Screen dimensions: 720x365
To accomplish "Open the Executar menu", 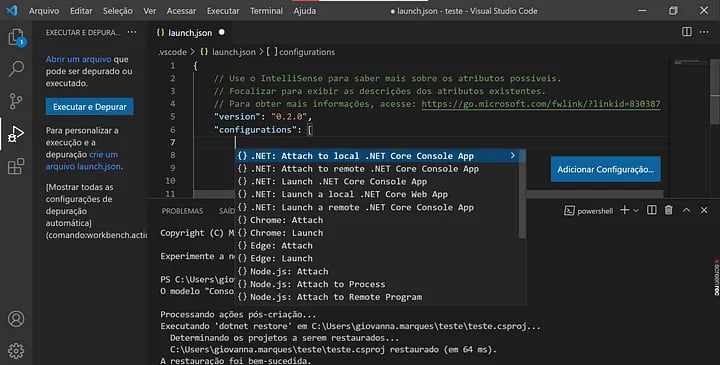I will (223, 11).
